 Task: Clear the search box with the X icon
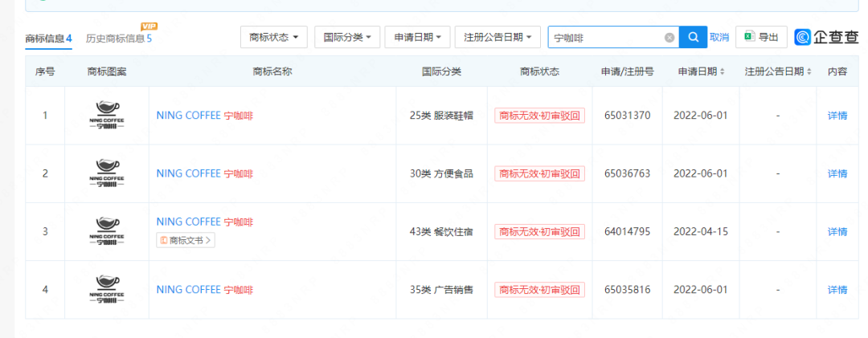click(x=669, y=37)
